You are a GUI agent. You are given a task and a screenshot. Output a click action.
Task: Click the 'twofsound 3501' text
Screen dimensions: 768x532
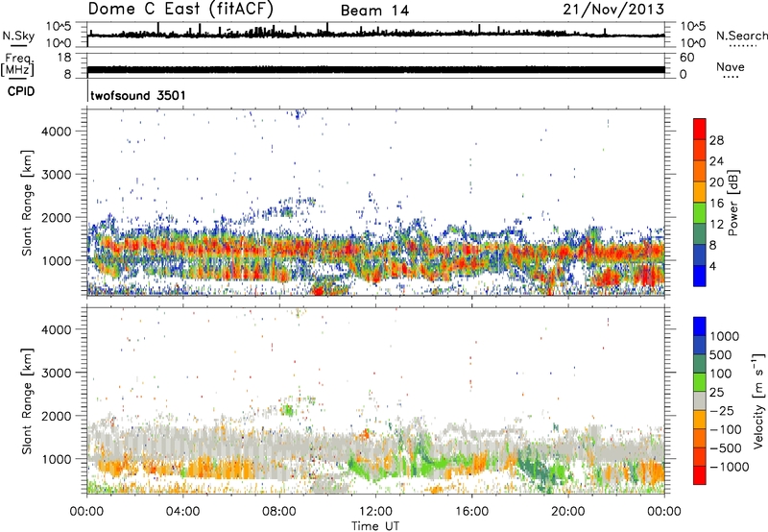click(x=138, y=95)
